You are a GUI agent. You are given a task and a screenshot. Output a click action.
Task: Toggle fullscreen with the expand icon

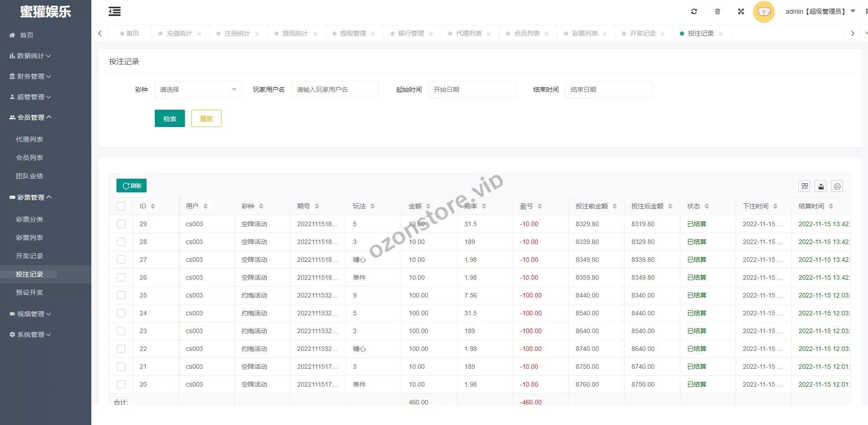(741, 11)
